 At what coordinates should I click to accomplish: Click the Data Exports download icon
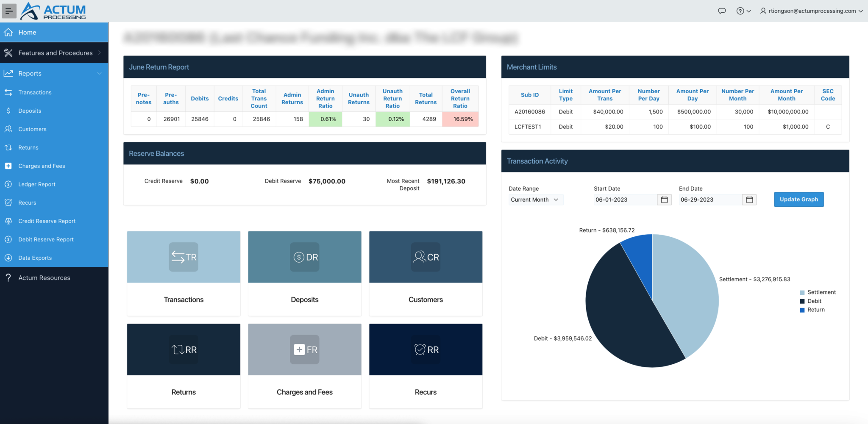(8, 258)
